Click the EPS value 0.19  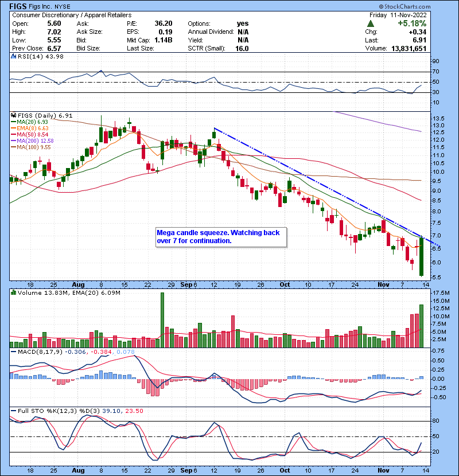click(x=166, y=32)
